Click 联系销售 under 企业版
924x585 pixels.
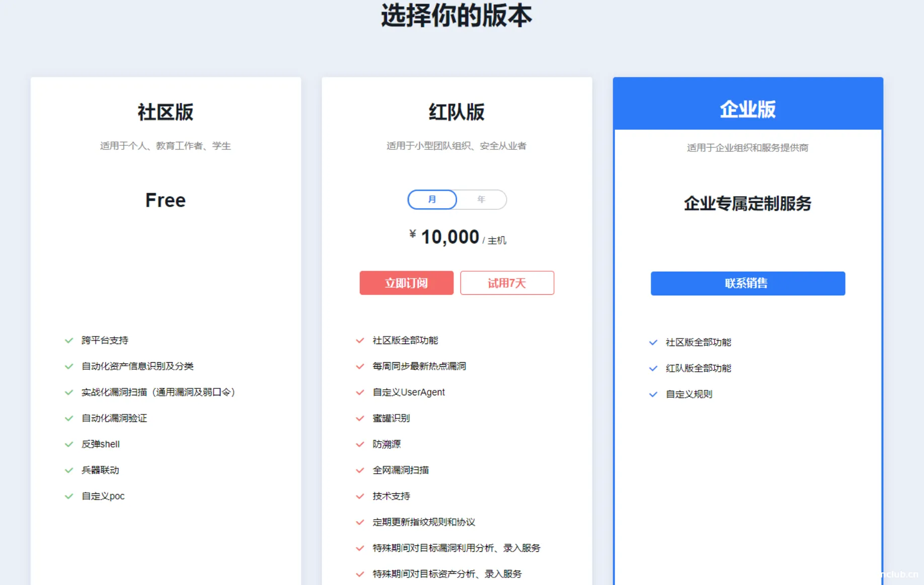(747, 283)
